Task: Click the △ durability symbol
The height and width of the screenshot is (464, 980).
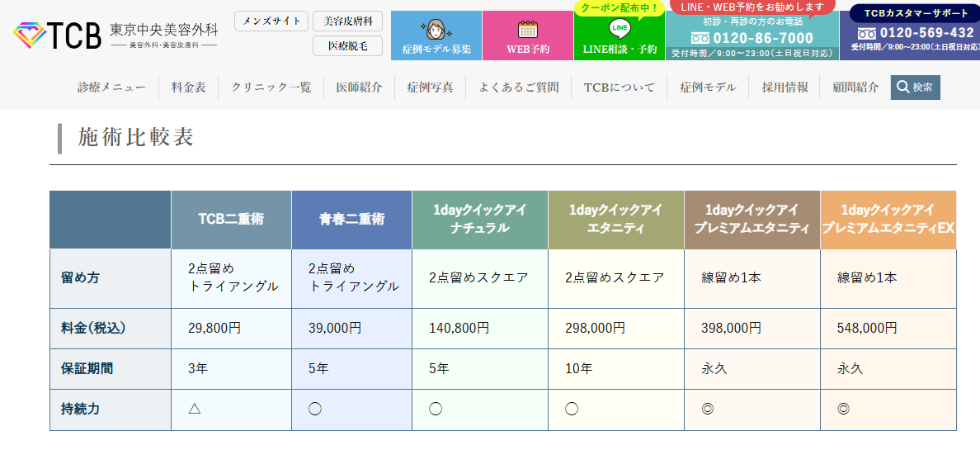Action: (x=195, y=410)
